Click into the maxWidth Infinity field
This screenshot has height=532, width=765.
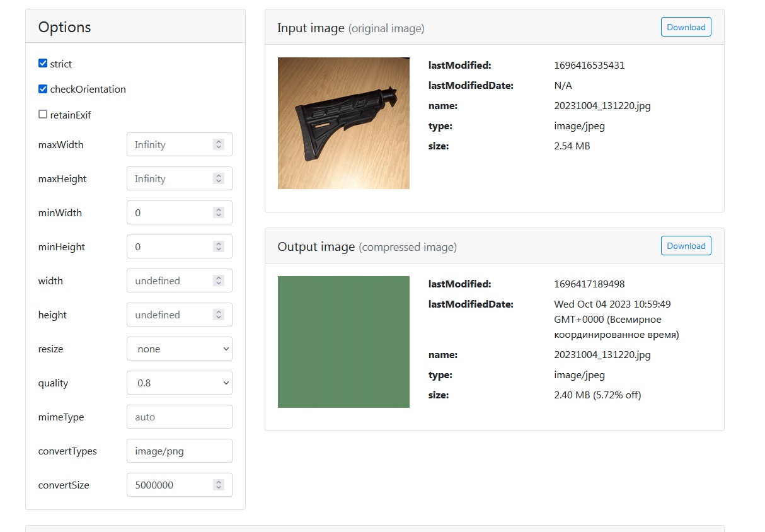[x=170, y=144]
